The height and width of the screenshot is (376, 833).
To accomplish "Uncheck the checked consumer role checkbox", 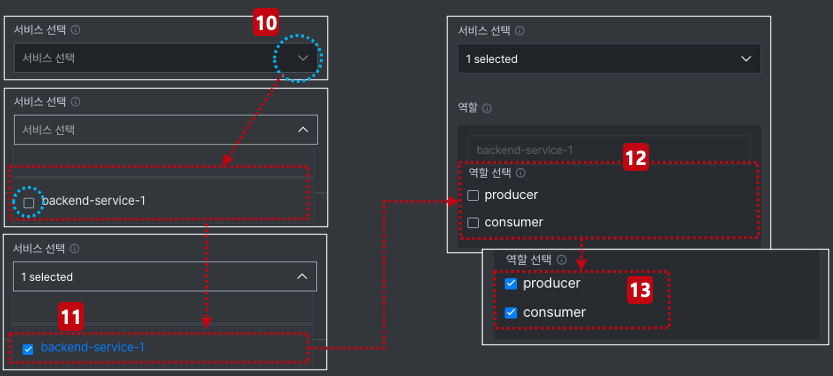I will point(511,313).
